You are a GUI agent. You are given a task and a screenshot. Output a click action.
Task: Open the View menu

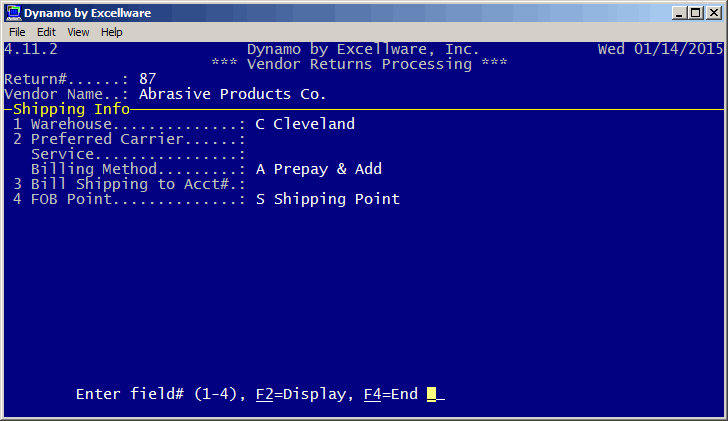pyautogui.click(x=78, y=32)
